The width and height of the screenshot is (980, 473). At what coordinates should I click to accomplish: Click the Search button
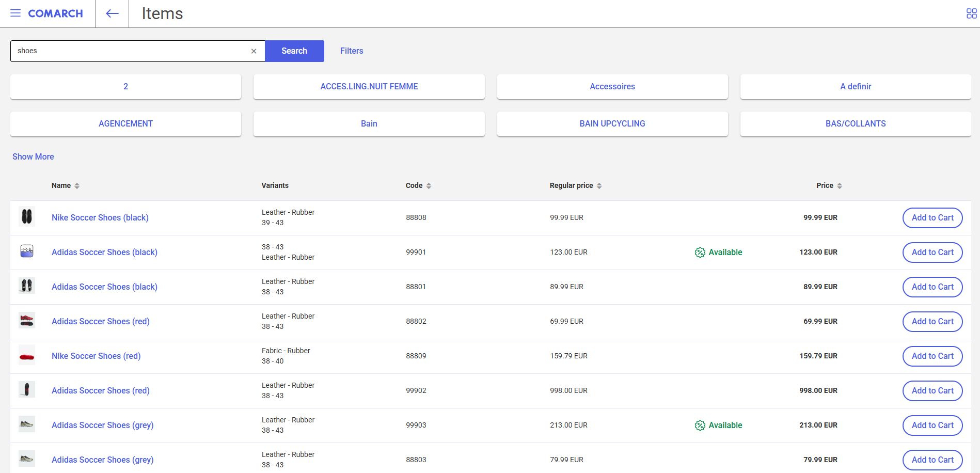coord(294,51)
